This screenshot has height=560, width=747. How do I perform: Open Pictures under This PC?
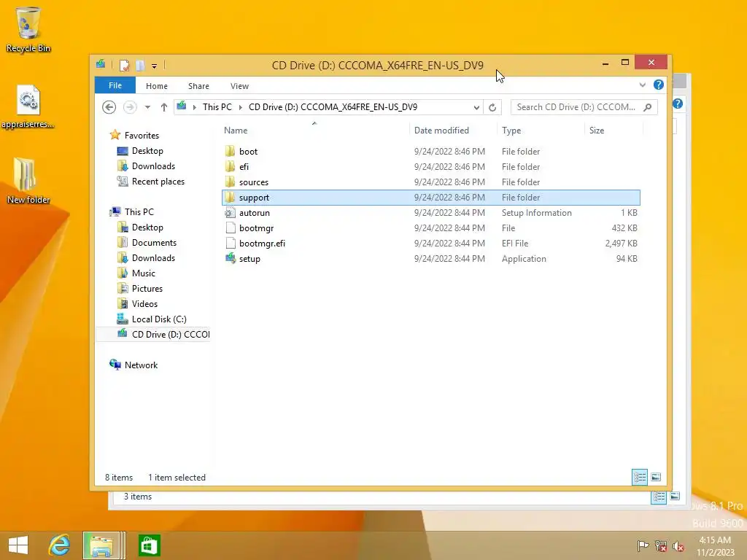point(147,289)
